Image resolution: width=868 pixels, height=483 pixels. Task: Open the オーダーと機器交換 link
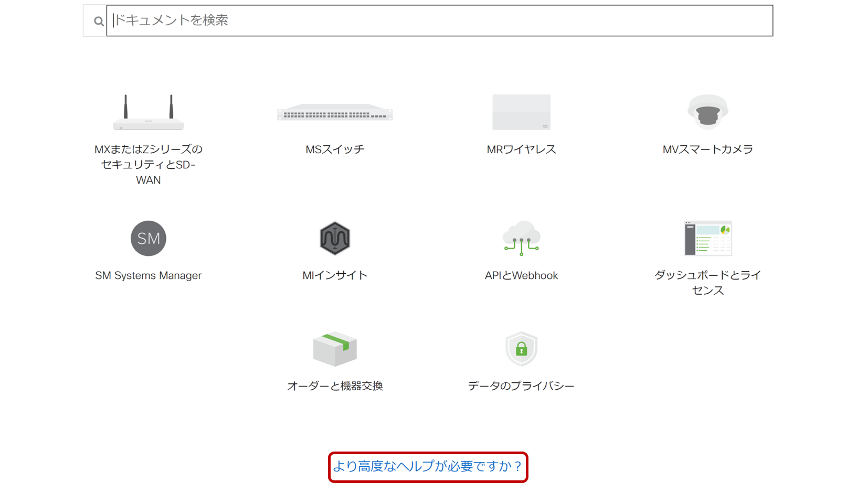tap(335, 386)
